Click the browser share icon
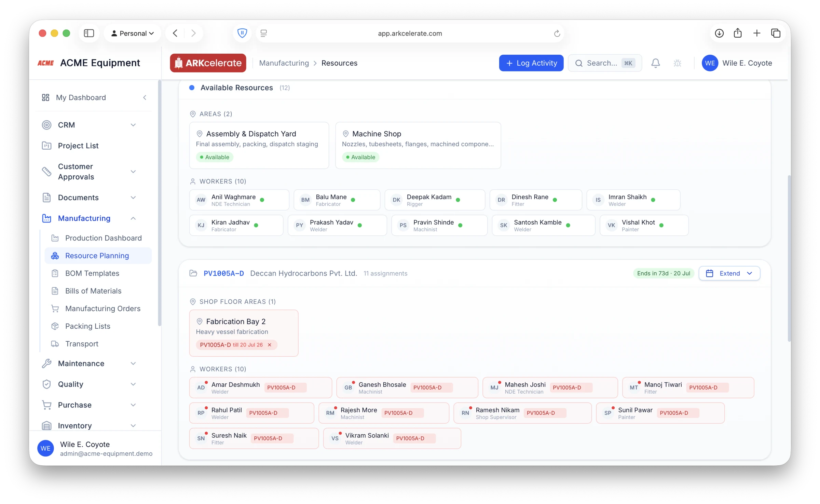Viewport: 820px width, 504px height. tap(738, 33)
